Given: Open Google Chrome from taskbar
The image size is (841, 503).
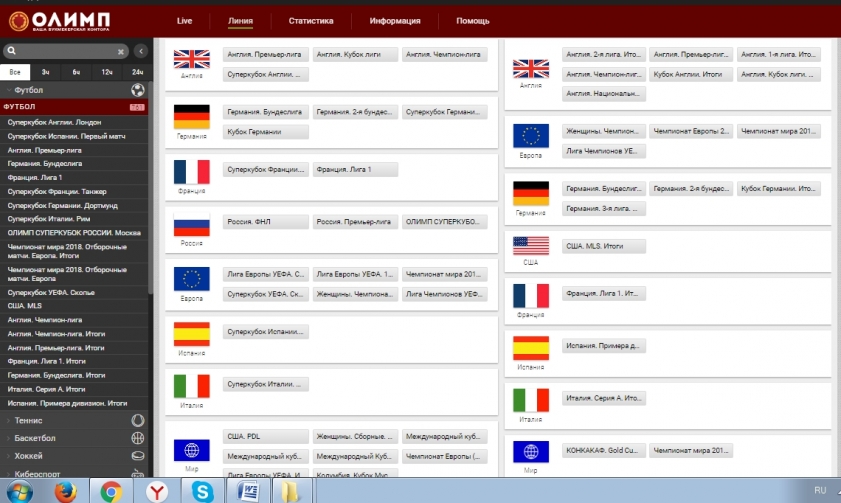Looking at the screenshot, I should pyautogui.click(x=111, y=492).
